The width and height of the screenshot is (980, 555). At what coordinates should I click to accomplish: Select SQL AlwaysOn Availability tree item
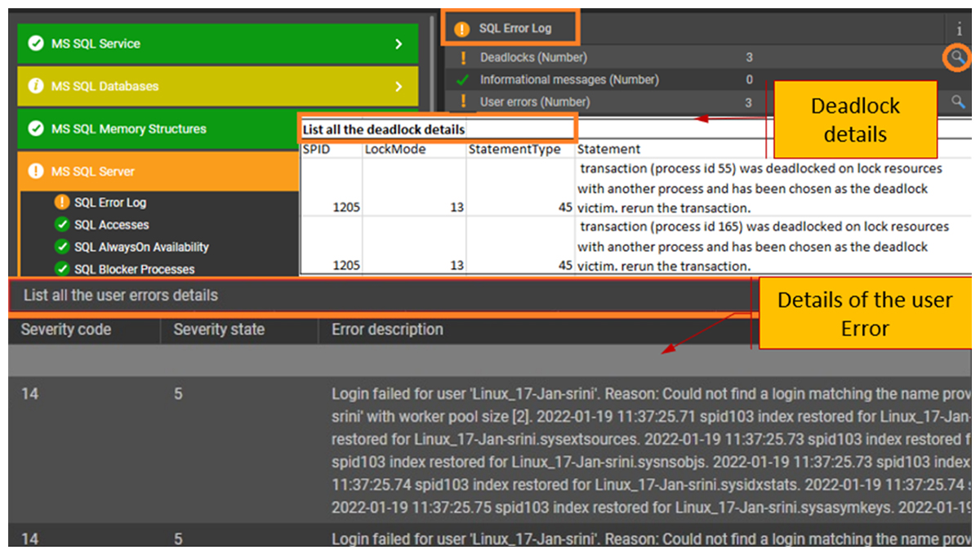pos(141,247)
